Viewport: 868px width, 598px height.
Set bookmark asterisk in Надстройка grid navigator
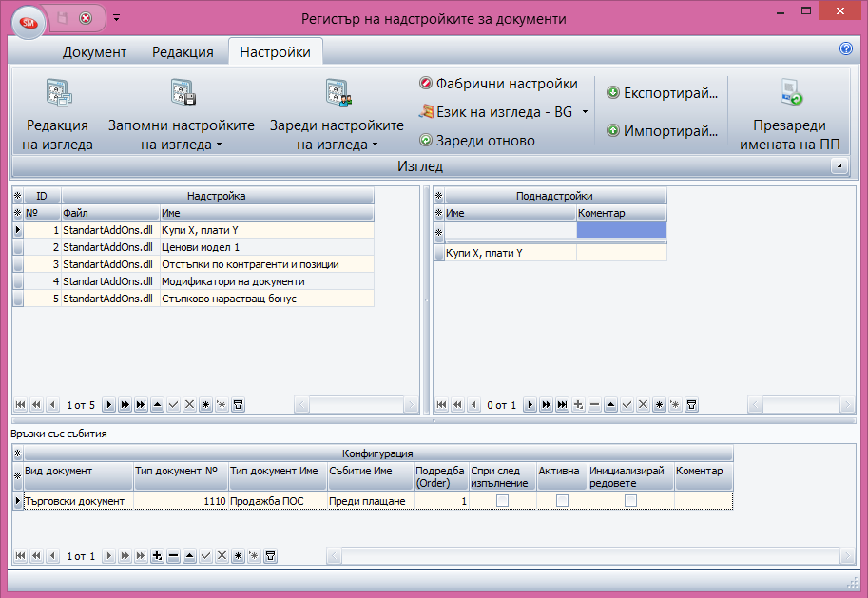(206, 405)
